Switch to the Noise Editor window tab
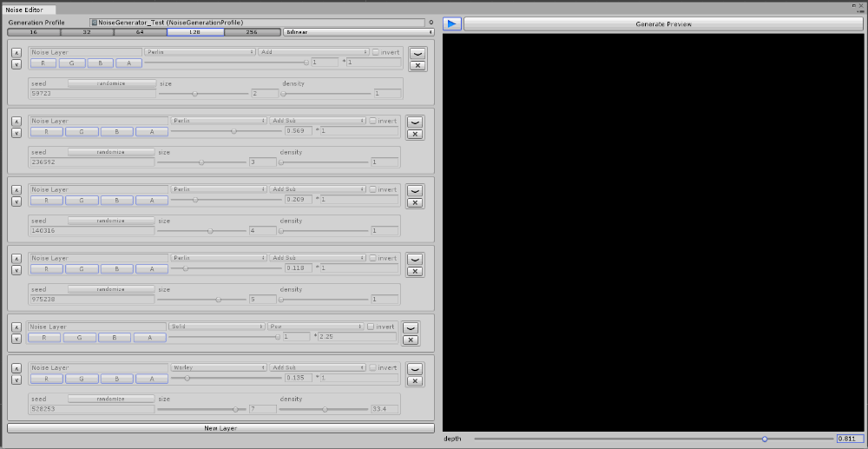The height and width of the screenshot is (449, 868). coord(28,10)
